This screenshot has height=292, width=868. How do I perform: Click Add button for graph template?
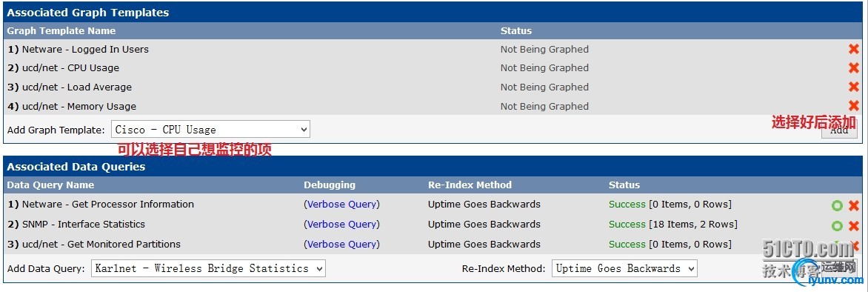(839, 130)
